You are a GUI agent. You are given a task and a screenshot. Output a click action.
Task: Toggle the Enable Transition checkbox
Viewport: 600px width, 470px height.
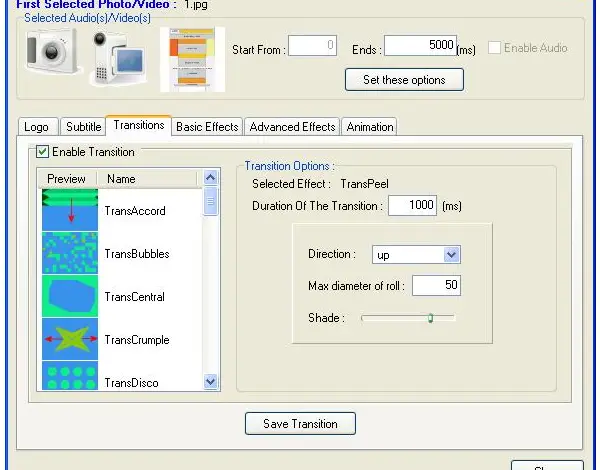click(42, 152)
